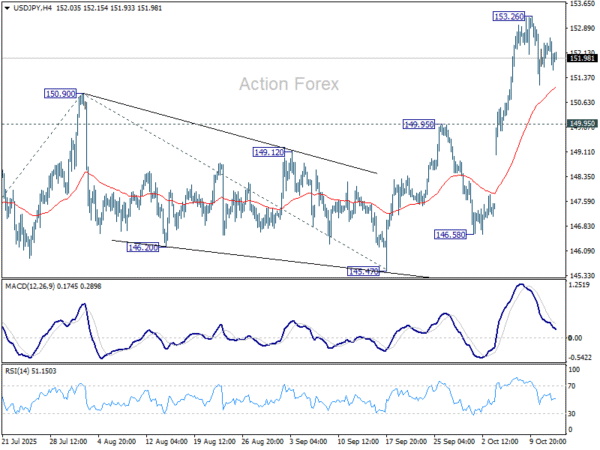Click the Action Forex watermark
Viewport: 600px width, 450px height.
click(x=289, y=84)
